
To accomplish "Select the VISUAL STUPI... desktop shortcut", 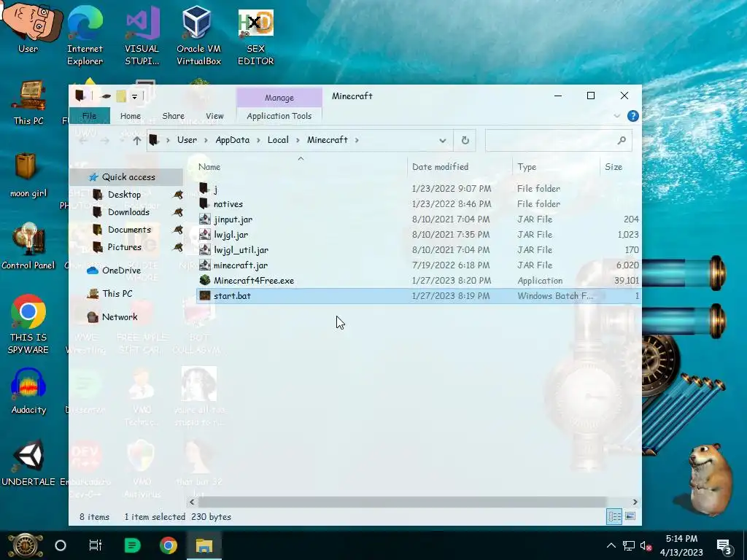I will click(142, 34).
